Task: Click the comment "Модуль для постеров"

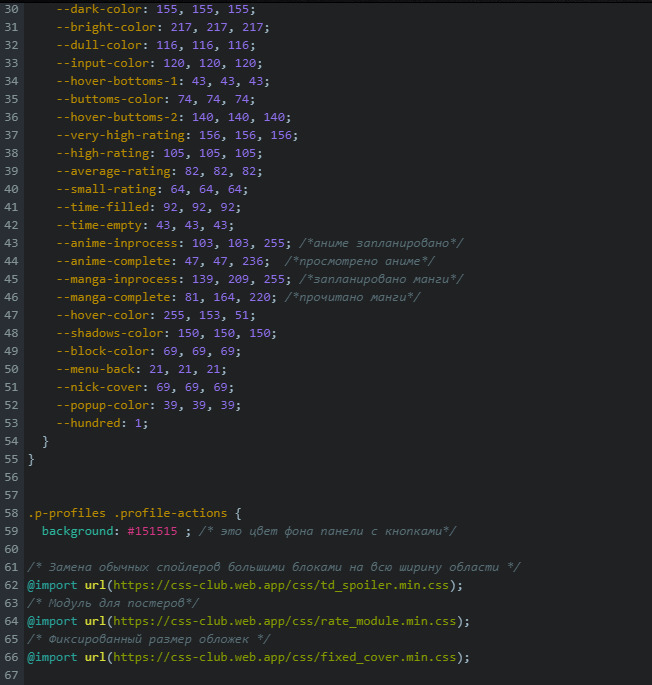Action: pos(113,603)
